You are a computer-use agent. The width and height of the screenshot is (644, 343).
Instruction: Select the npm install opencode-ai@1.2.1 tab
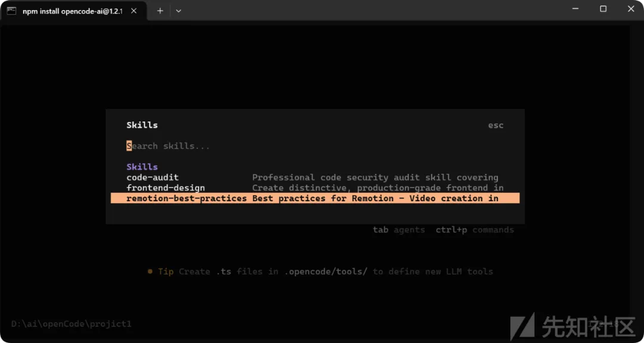pos(75,11)
